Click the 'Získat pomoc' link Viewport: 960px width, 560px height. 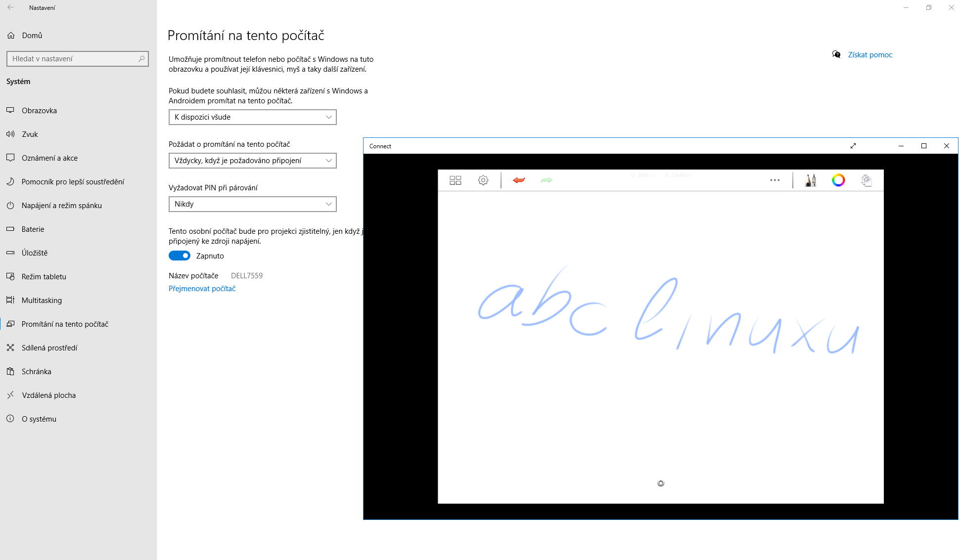point(869,55)
